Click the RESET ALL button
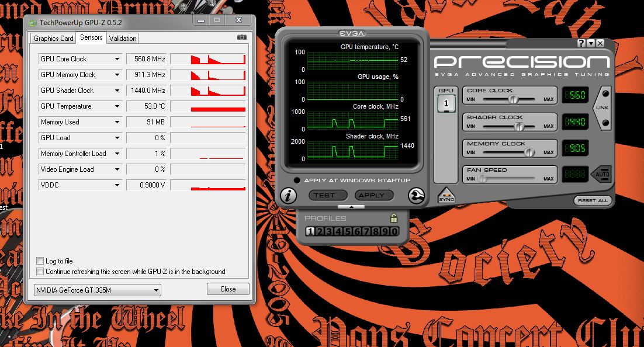 [x=592, y=200]
